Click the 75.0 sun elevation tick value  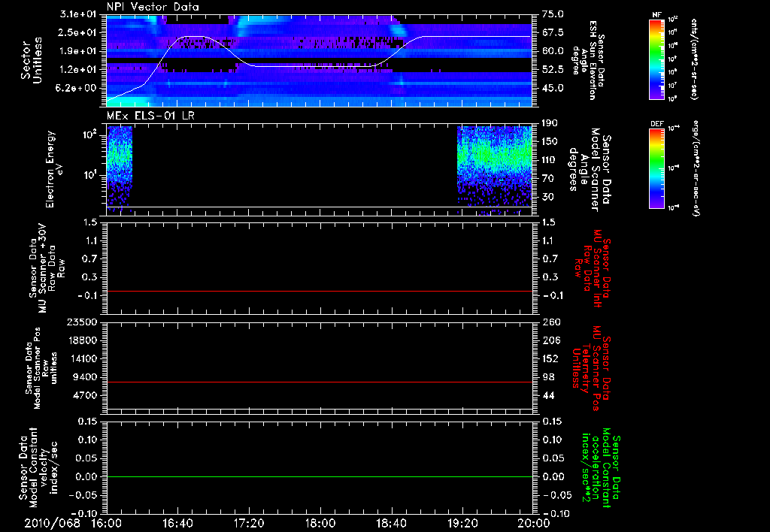tap(553, 14)
